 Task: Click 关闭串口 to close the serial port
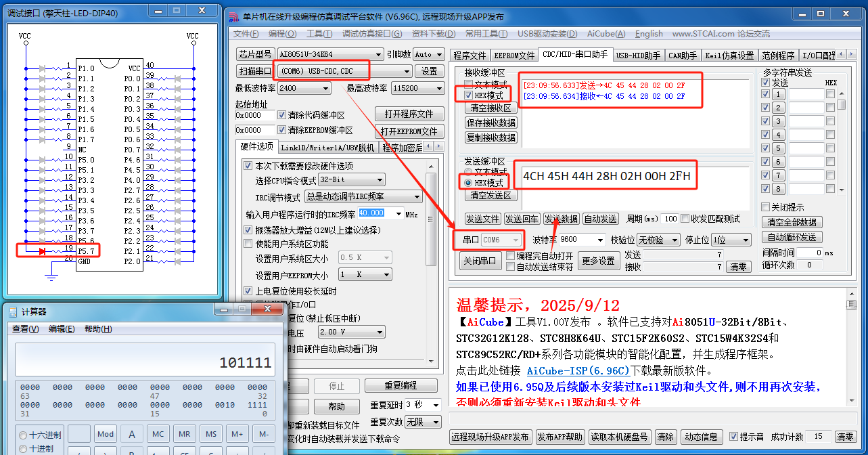(x=482, y=261)
